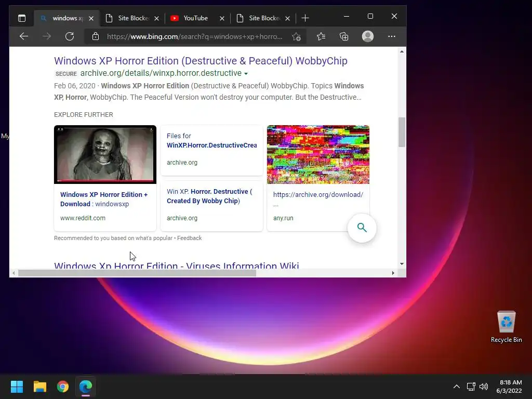Open Win XP. Horror. Destructive Wobby Chip card
532x399 pixels.
click(211, 206)
